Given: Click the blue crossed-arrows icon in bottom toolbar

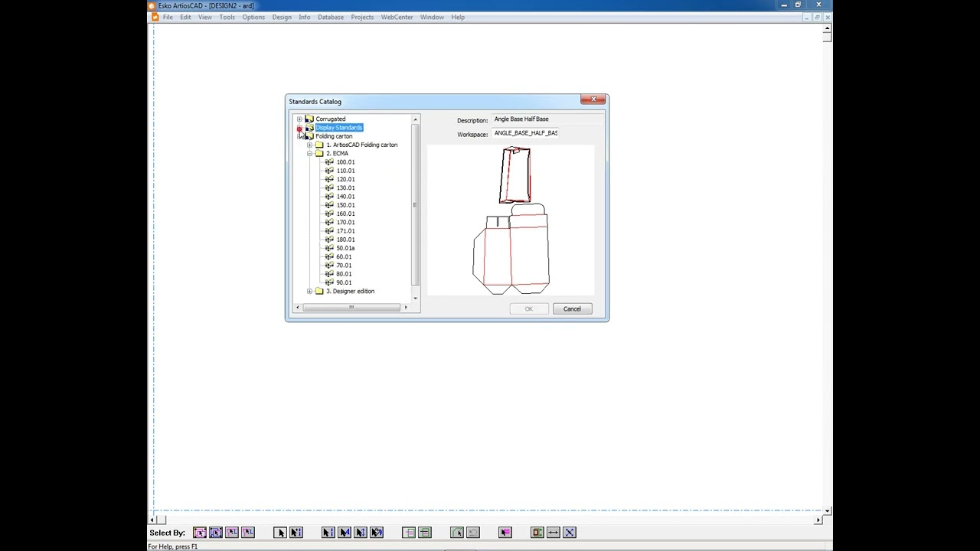Looking at the screenshot, I should [570, 532].
